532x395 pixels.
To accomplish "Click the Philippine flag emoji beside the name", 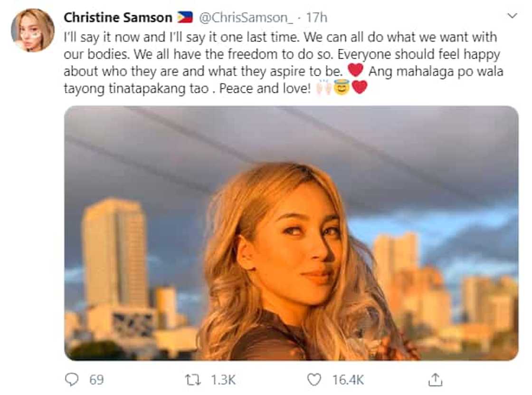I will pos(185,18).
